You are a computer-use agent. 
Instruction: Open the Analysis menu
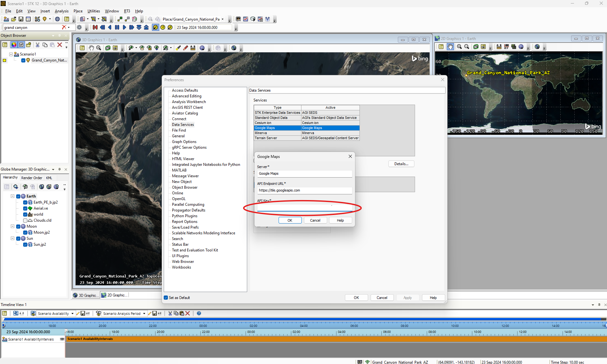[62, 11]
